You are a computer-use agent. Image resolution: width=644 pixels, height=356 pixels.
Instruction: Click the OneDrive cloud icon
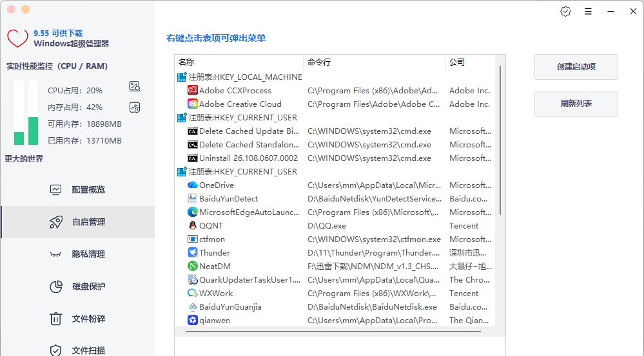point(192,185)
